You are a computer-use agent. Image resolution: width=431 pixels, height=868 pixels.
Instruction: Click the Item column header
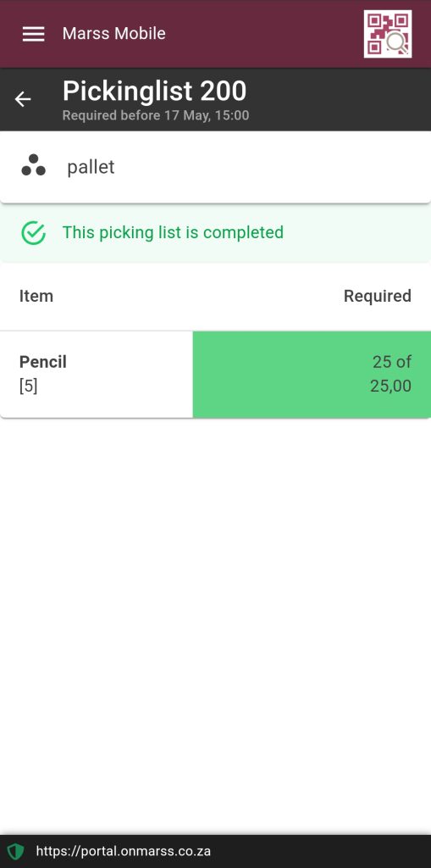[36, 296]
